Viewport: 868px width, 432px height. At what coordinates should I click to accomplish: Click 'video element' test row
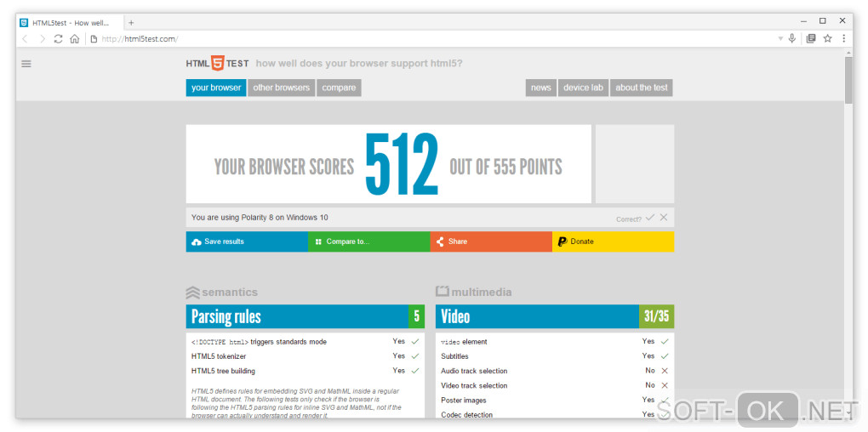[555, 342]
